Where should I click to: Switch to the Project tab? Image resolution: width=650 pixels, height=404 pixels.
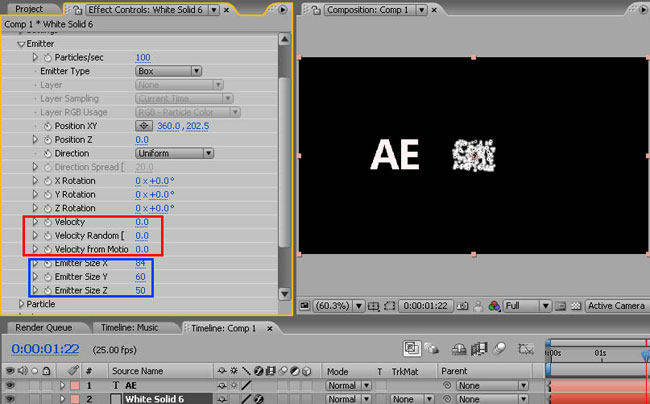tap(29, 8)
